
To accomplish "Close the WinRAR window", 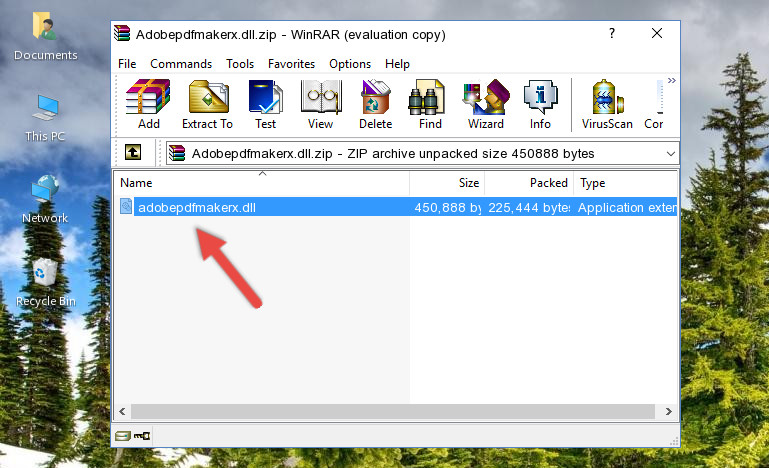I will click(657, 33).
